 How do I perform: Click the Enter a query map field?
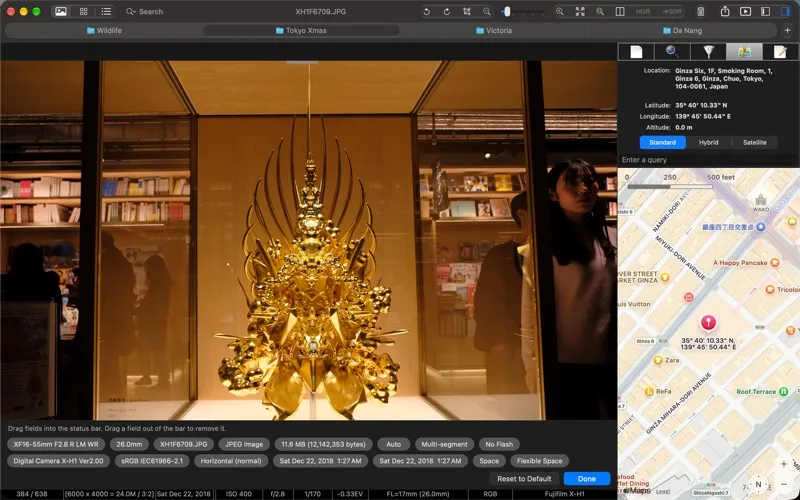click(709, 160)
